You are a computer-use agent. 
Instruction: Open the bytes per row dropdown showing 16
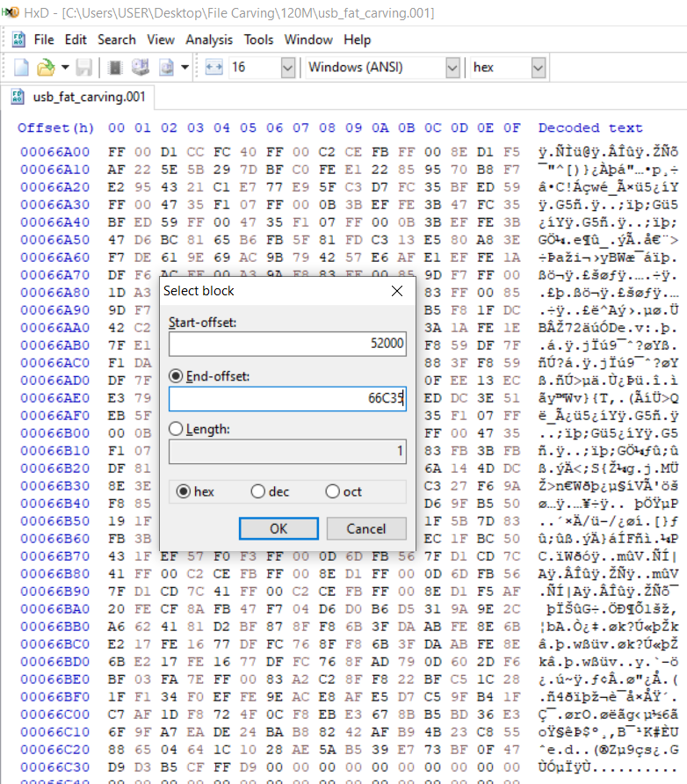(x=288, y=68)
